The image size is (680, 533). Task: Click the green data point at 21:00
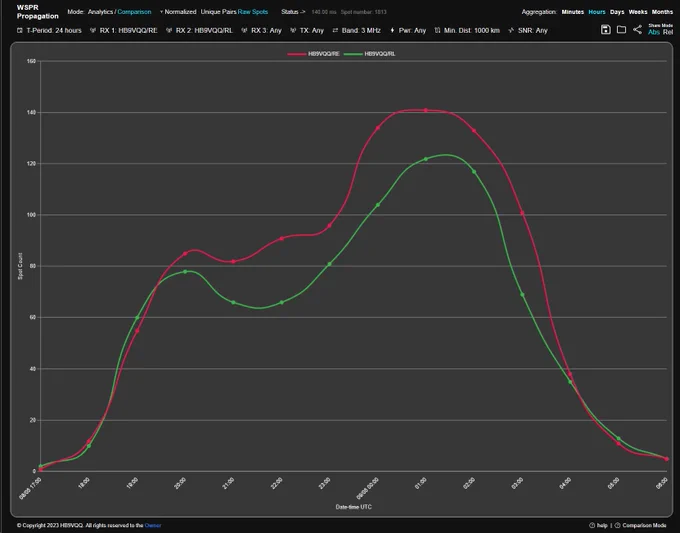click(233, 302)
